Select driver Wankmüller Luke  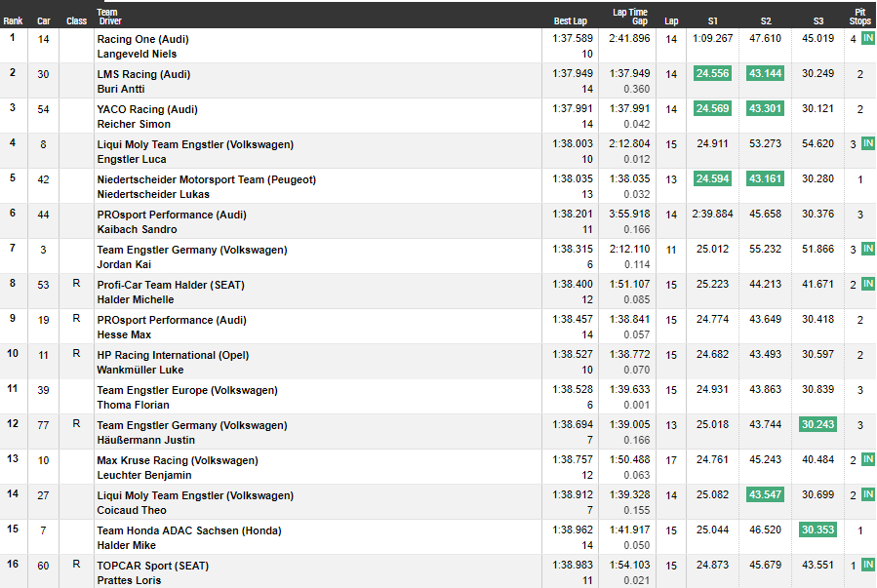[x=140, y=370]
